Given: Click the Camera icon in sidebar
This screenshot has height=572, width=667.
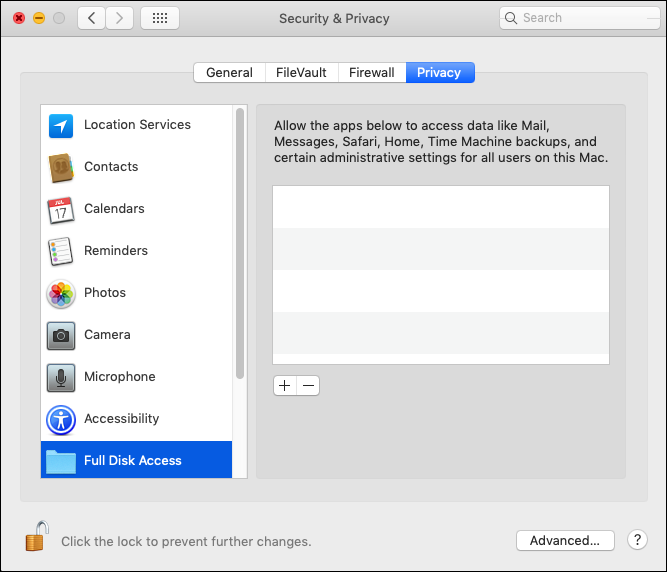Looking at the screenshot, I should [x=61, y=336].
